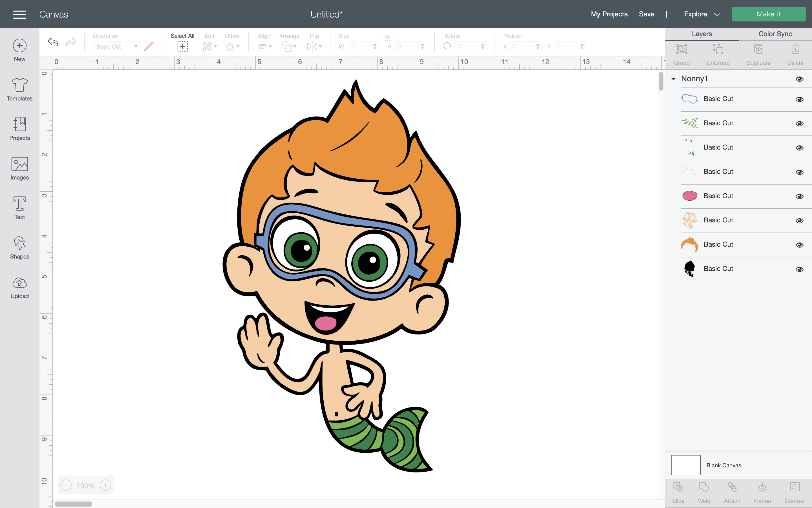Open the Operation Basic Cut dropdown

point(116,46)
